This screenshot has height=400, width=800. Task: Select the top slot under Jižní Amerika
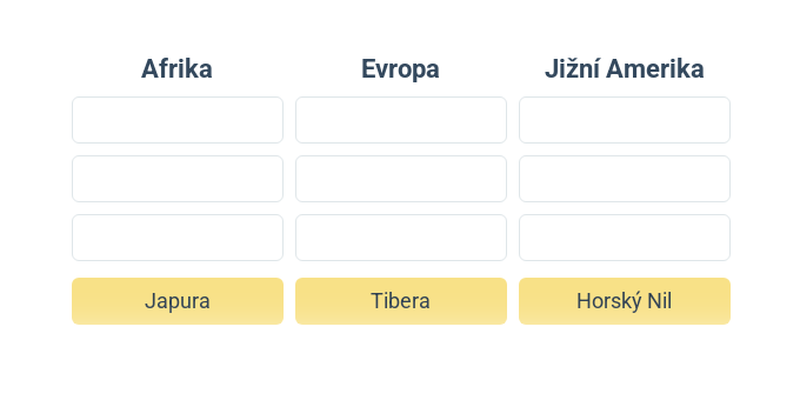624,120
